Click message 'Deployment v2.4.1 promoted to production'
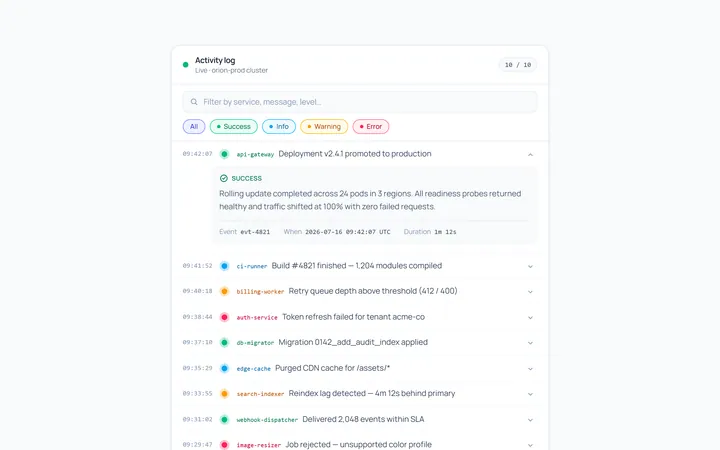Screen dimensions: 720x450 355,154
